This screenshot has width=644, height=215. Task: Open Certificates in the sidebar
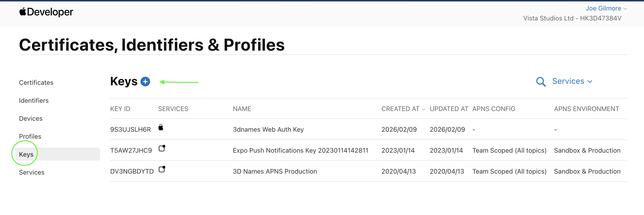[36, 83]
